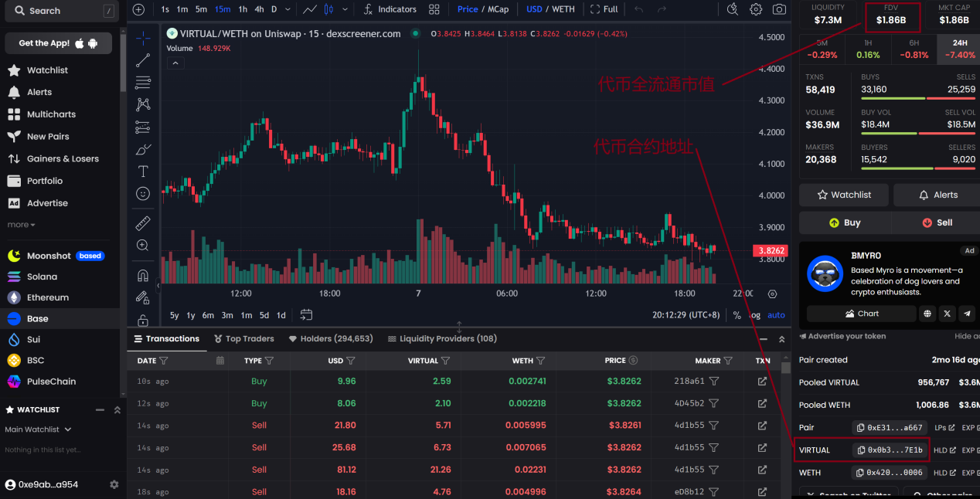980x499 pixels.
Task: Open the Transactions tab
Action: [x=166, y=339]
